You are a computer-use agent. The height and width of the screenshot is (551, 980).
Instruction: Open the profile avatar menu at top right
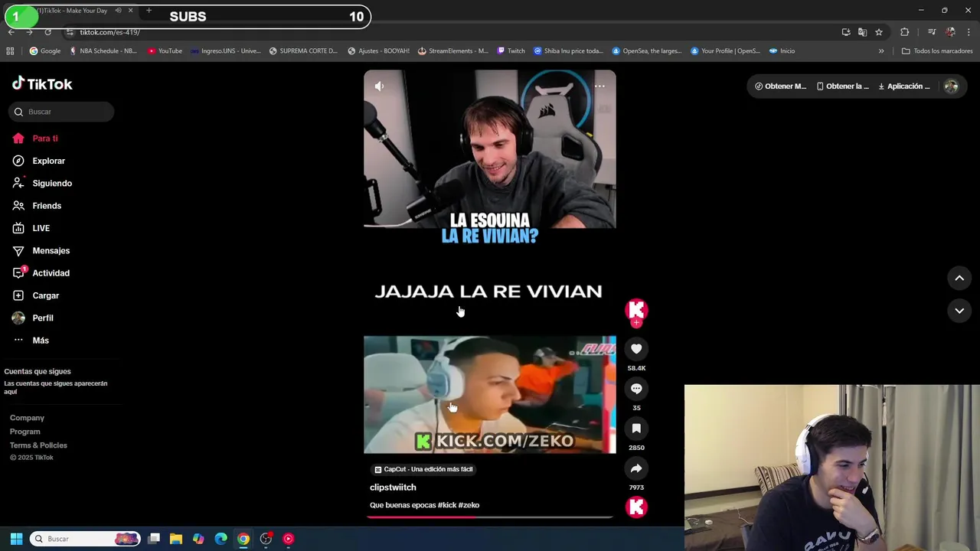click(951, 86)
